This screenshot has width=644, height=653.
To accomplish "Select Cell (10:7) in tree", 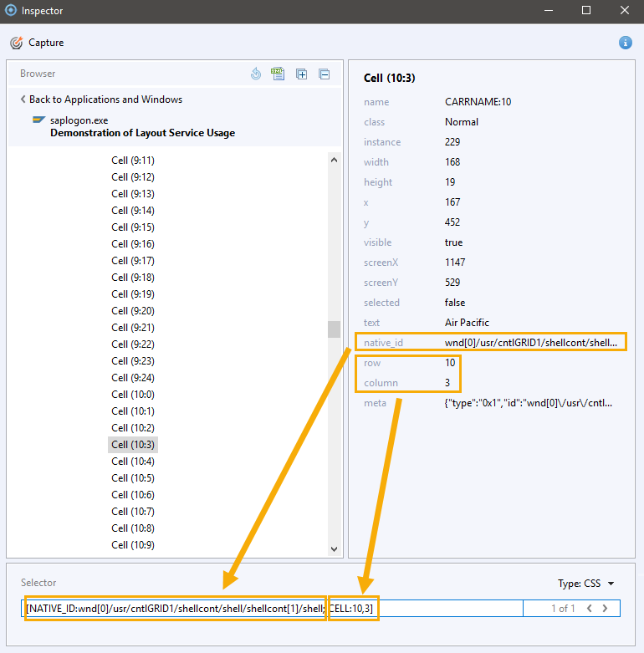I will point(133,512).
